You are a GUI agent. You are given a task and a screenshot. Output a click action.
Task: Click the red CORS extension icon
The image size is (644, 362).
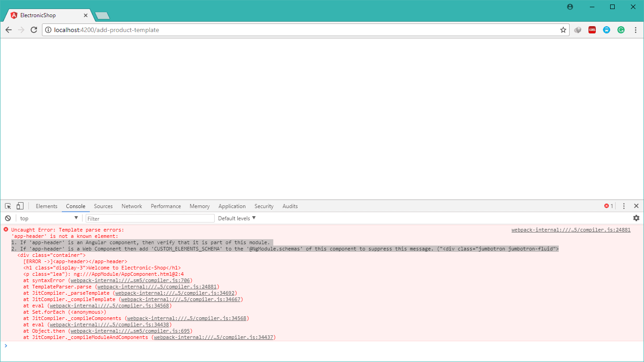click(x=592, y=30)
